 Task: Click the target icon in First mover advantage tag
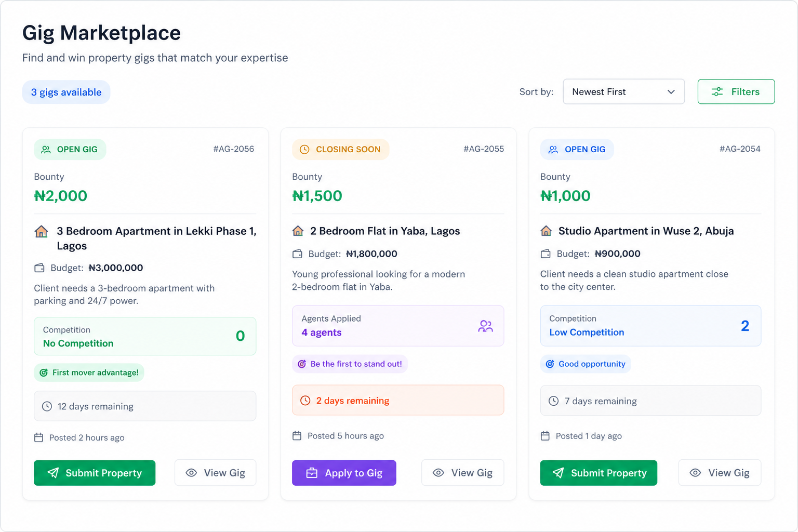coord(44,373)
